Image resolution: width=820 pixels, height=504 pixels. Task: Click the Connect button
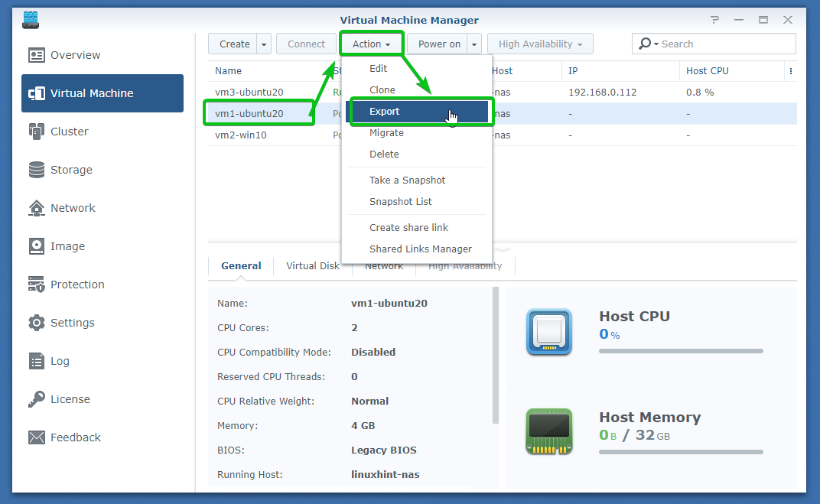point(306,44)
